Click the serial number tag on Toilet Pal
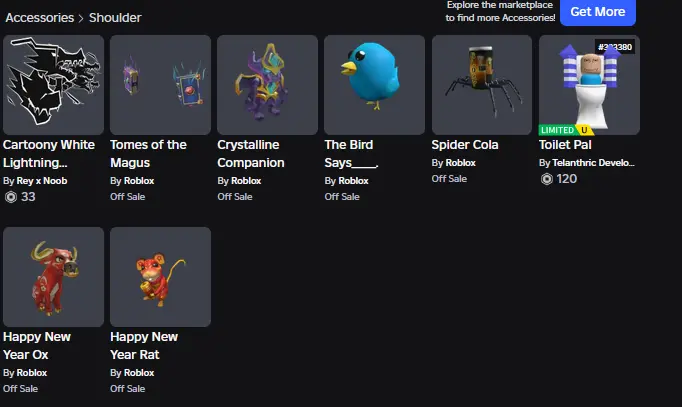This screenshot has width=682, height=407. 615,47
